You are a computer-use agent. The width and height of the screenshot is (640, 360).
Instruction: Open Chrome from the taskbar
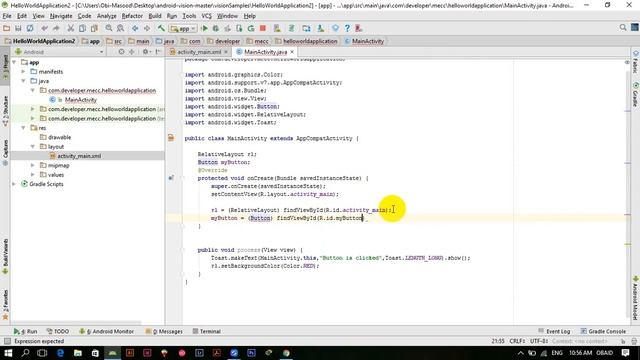(286, 353)
